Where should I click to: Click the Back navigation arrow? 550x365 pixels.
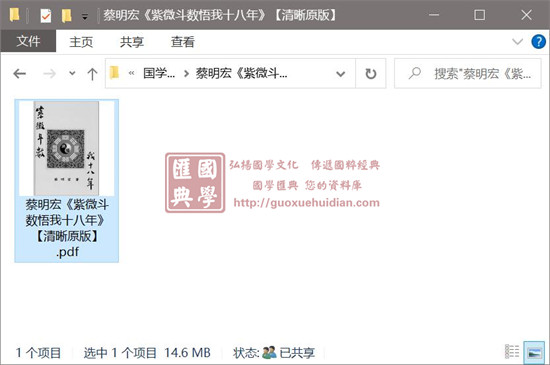pos(20,74)
